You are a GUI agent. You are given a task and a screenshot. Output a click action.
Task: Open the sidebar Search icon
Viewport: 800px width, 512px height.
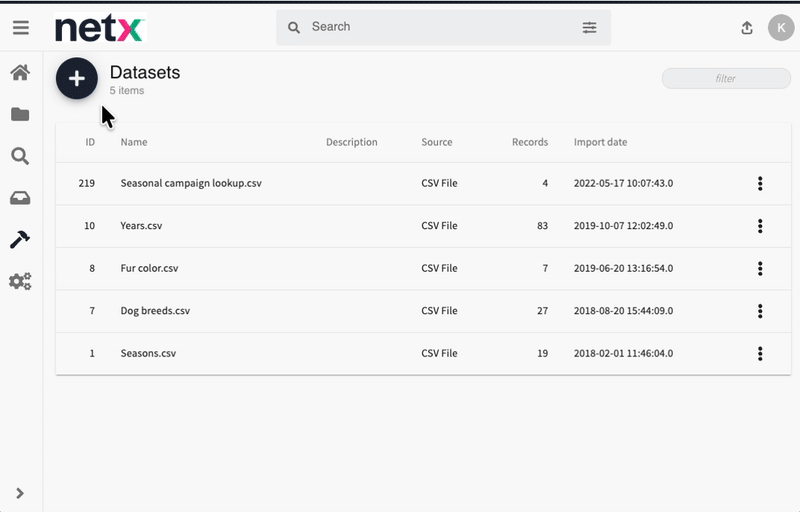pyautogui.click(x=20, y=156)
